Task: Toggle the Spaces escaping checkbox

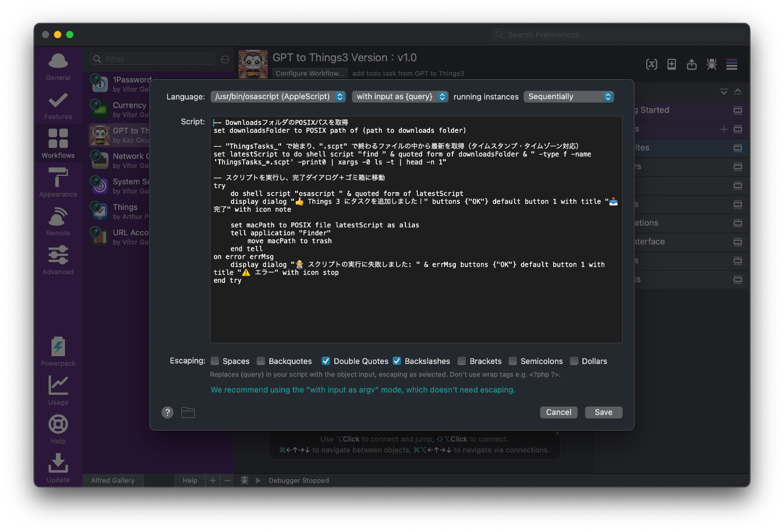Action: point(215,361)
